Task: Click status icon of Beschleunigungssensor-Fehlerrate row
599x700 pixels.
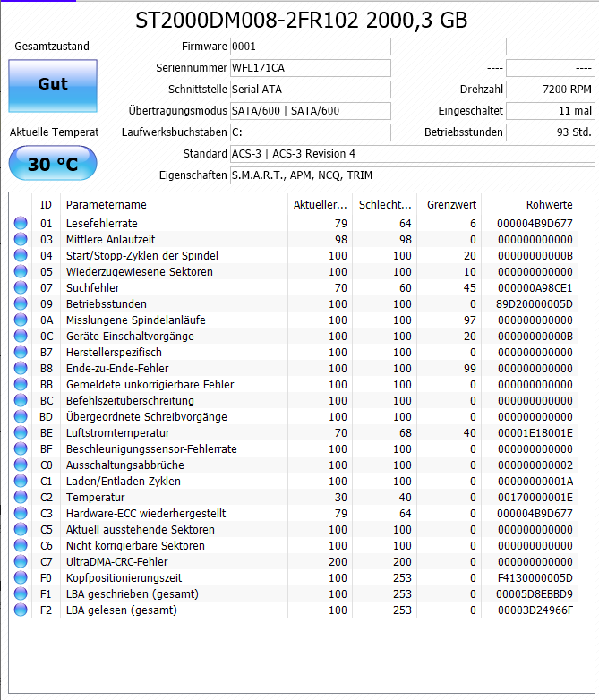Action: [21, 448]
